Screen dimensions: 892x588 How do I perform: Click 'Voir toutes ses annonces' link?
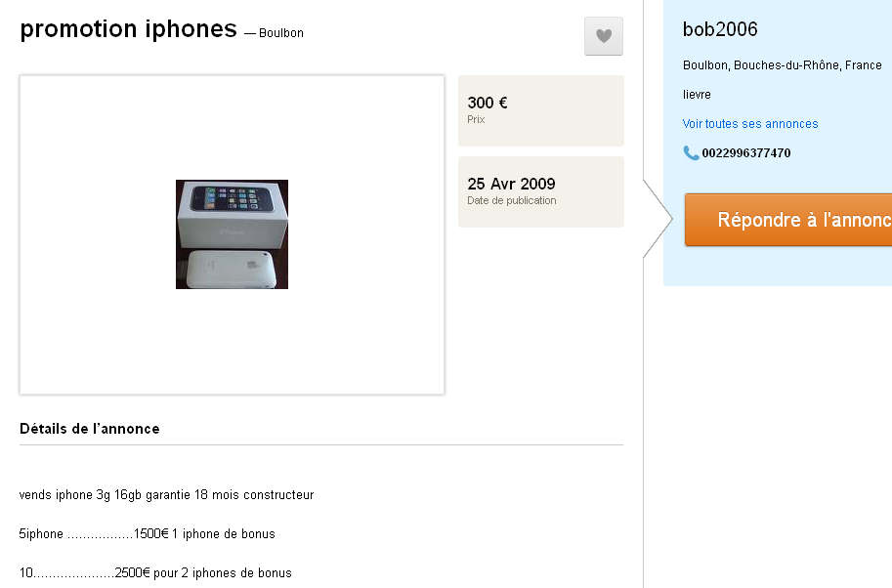click(749, 124)
